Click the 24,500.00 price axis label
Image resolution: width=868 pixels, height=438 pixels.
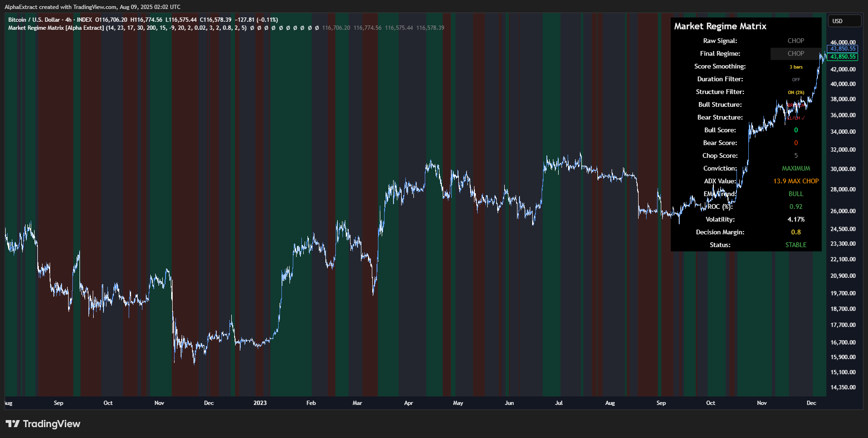pyautogui.click(x=843, y=229)
